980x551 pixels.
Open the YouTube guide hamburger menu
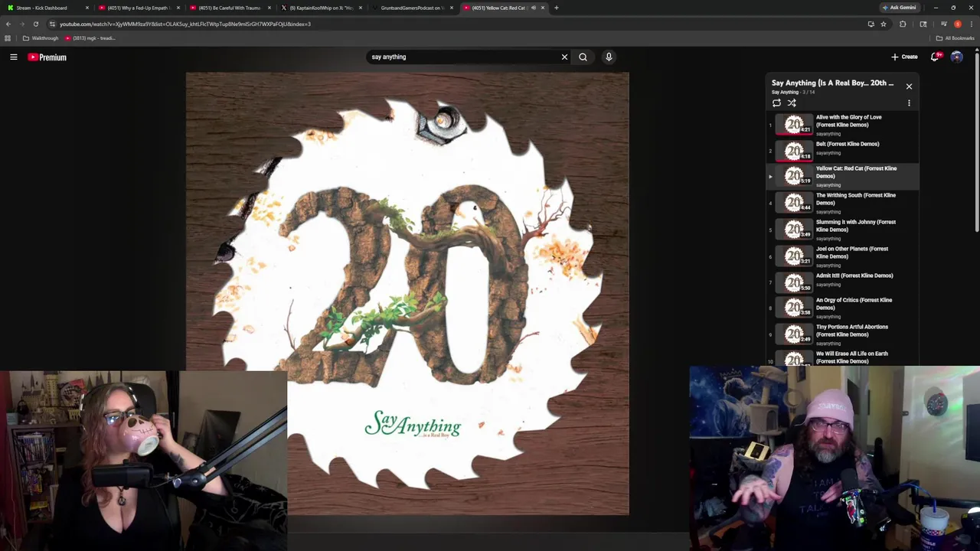[14, 57]
